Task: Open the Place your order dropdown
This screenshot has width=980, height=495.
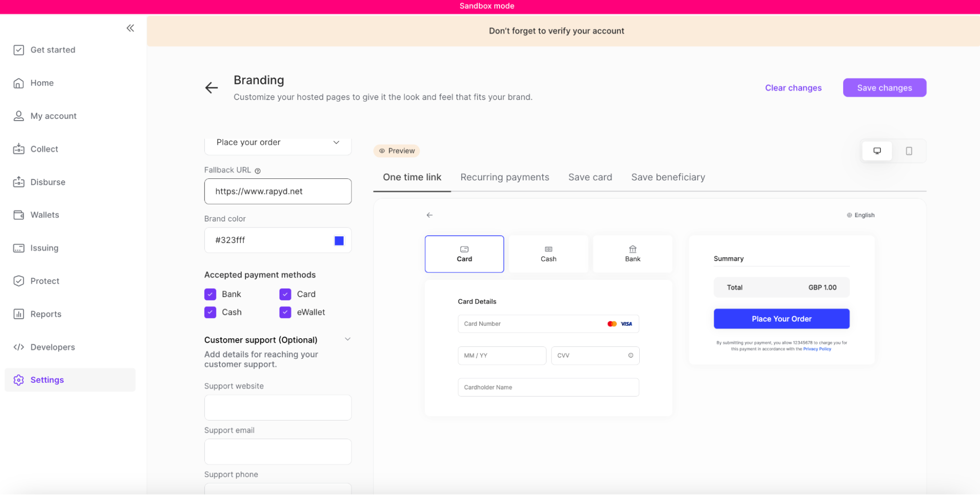Action: [x=336, y=142]
